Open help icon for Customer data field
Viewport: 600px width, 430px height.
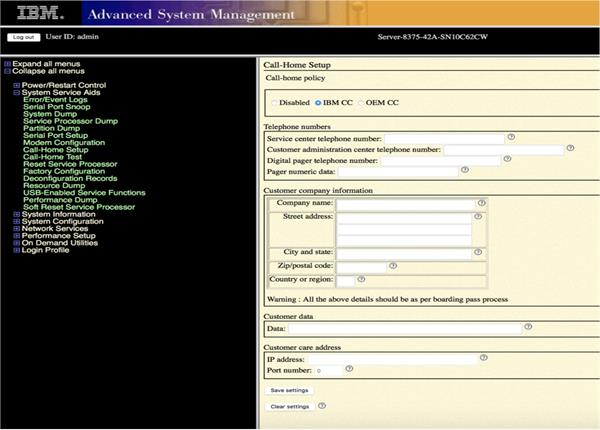click(x=528, y=326)
